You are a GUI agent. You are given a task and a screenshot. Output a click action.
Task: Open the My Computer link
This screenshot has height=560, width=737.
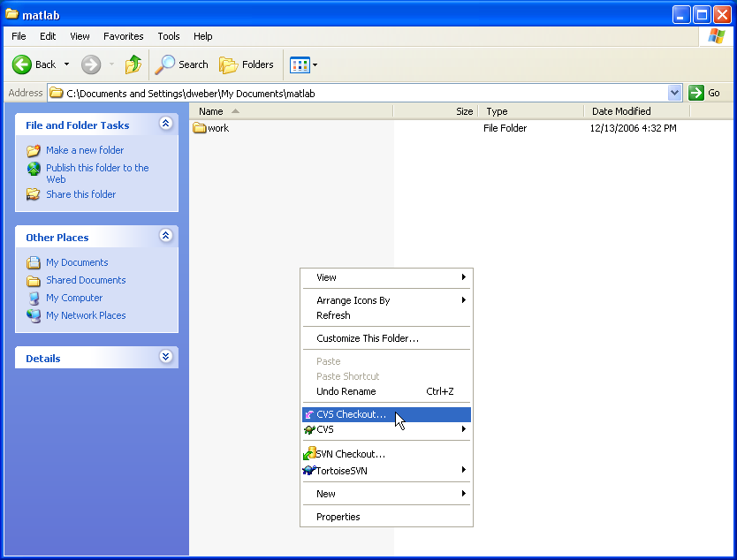74,298
